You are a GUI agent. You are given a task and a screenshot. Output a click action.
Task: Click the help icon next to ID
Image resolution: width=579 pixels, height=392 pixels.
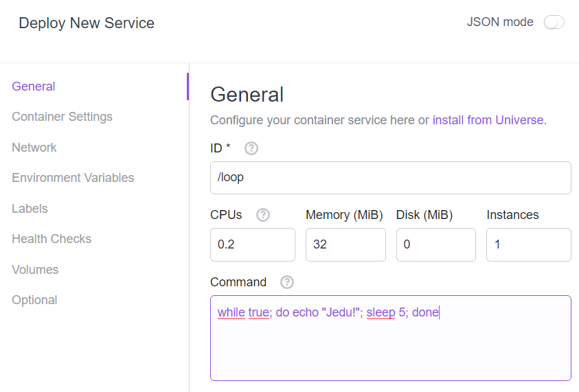point(251,148)
